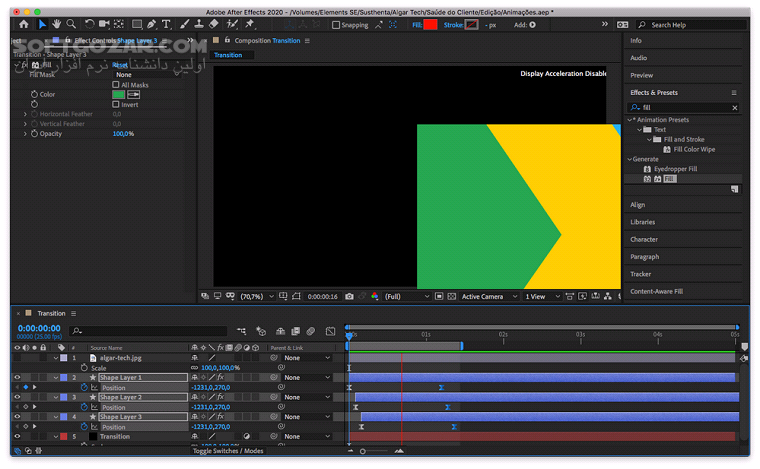Open the magnification (70,7%) dropdown
The image size is (760, 469).
pyautogui.click(x=257, y=297)
